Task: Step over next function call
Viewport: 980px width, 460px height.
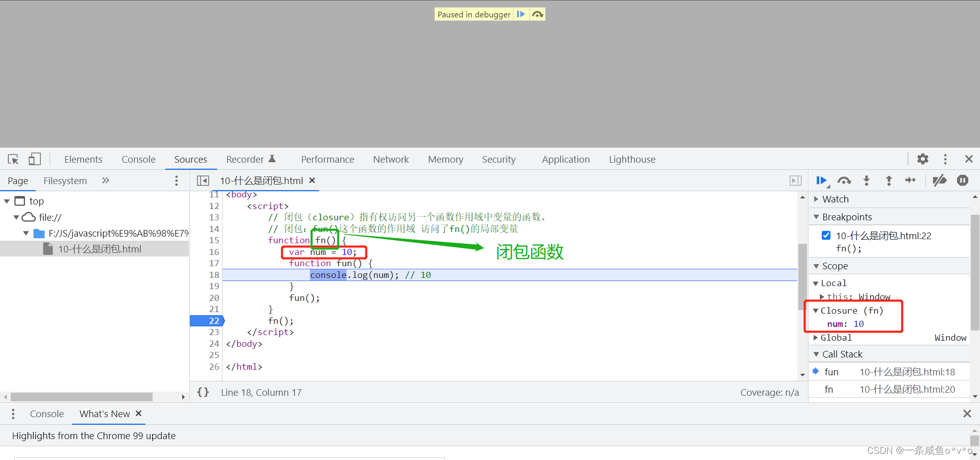Action: [x=844, y=181]
